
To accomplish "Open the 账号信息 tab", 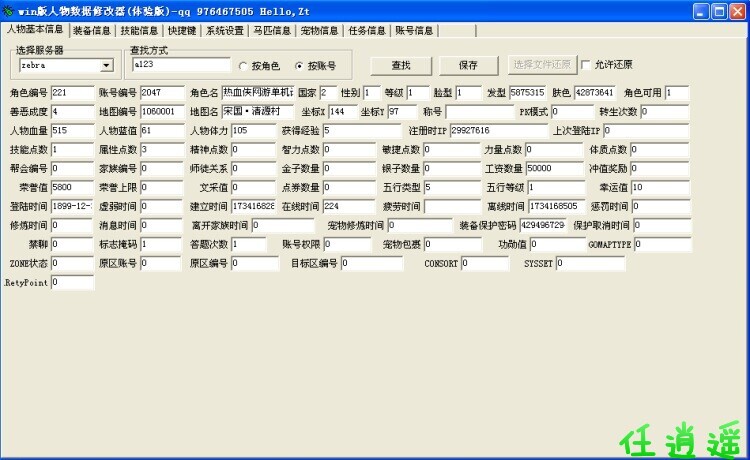I will tap(414, 31).
